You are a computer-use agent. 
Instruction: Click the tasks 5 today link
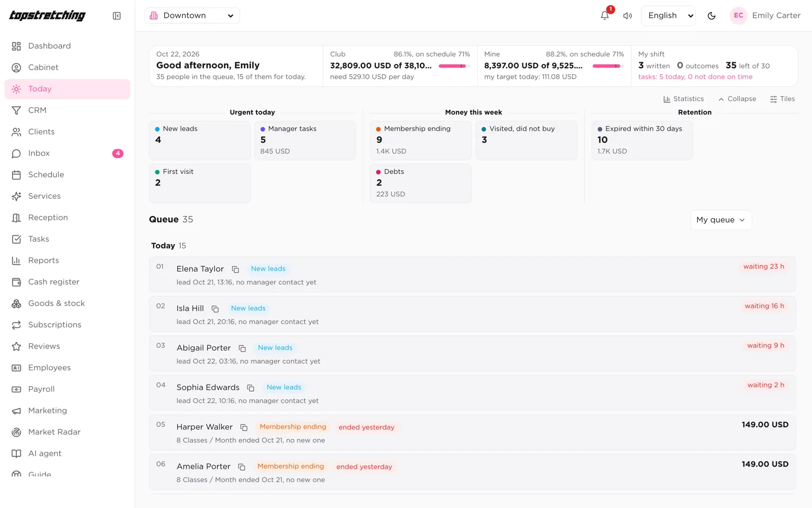coord(695,77)
